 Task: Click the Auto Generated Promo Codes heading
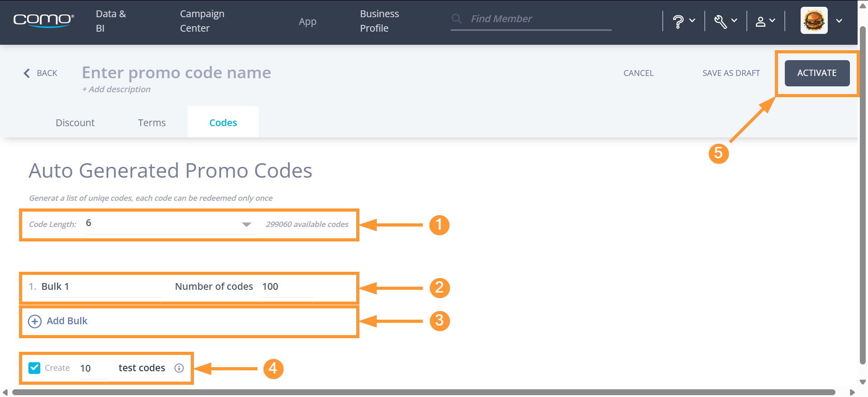[170, 171]
